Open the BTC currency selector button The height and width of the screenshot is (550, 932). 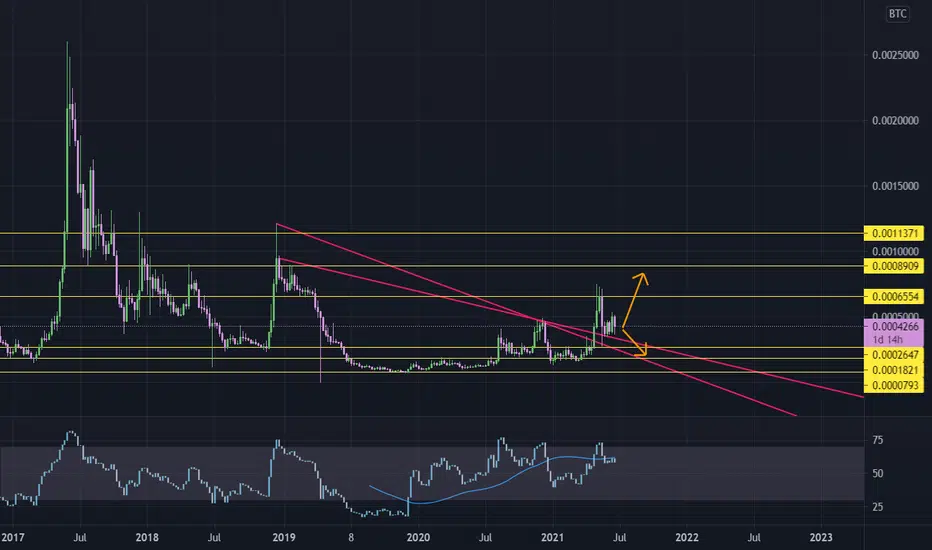(897, 14)
